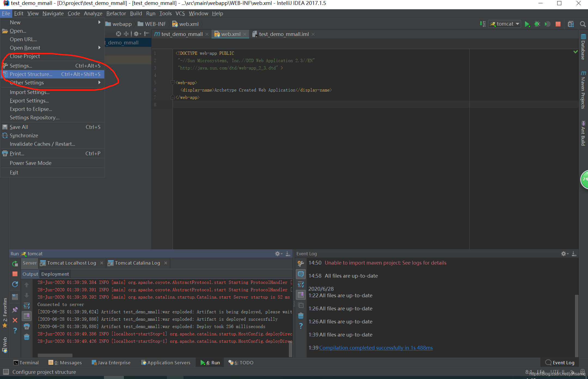Clear console output with trash icon
Image resolution: width=588 pixels, height=379 pixels.
coord(27,337)
